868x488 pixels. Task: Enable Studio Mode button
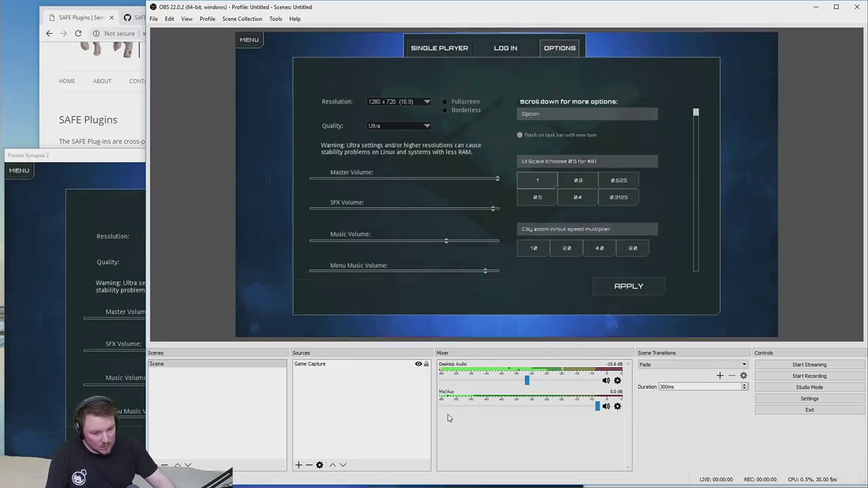point(810,387)
